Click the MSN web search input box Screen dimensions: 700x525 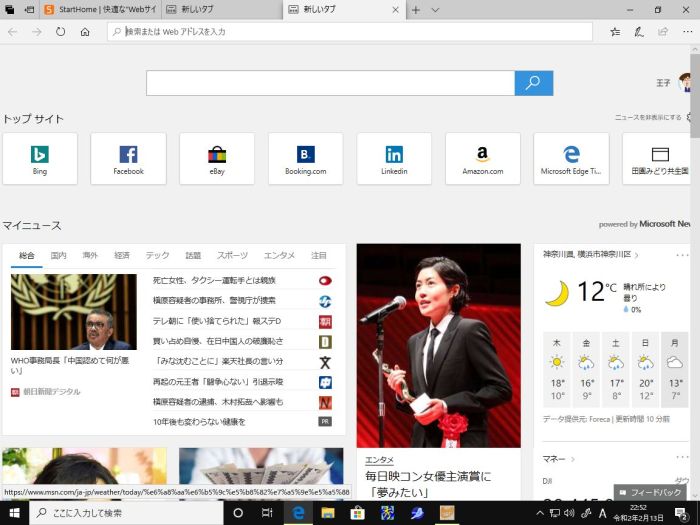[x=330, y=83]
